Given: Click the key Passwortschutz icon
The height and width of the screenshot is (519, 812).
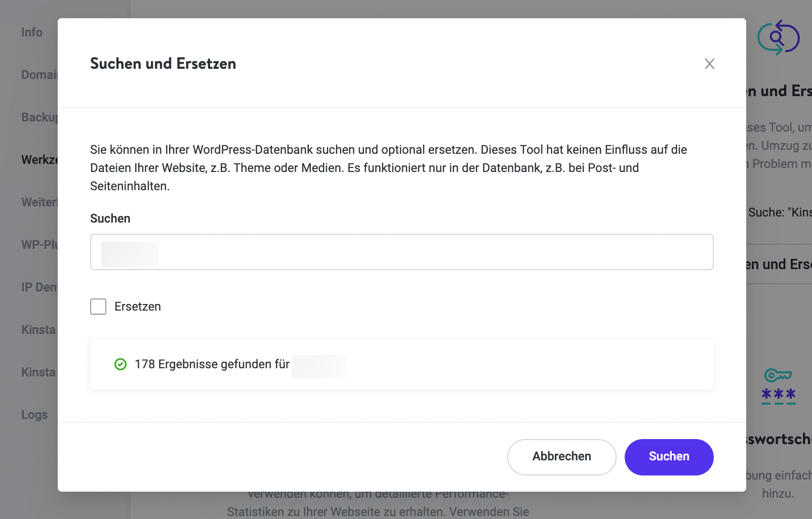Looking at the screenshot, I should click(778, 384).
